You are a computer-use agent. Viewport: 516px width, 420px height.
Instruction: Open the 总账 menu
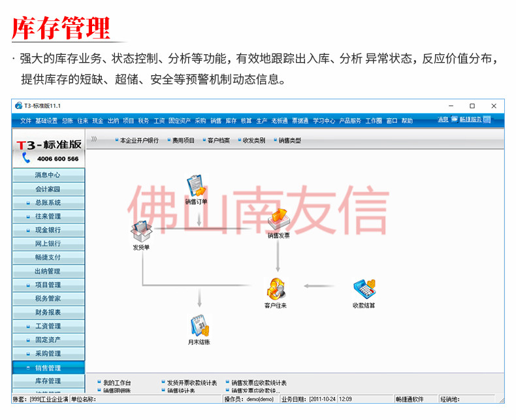(67, 121)
